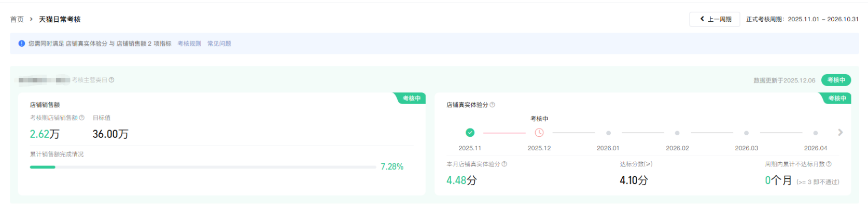Image resolution: width=868 pixels, height=212 pixels.
Task: Go to the previous cycle via 上一周期
Action: [715, 19]
